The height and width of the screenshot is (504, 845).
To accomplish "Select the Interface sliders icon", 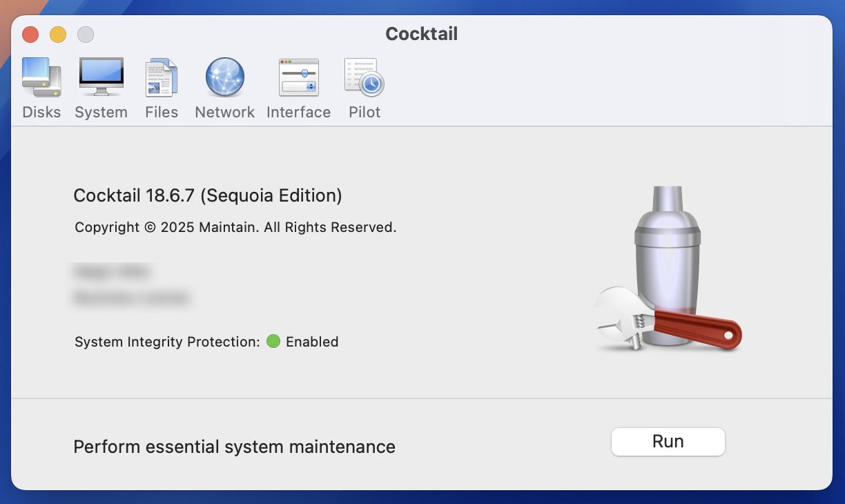I will [x=298, y=77].
